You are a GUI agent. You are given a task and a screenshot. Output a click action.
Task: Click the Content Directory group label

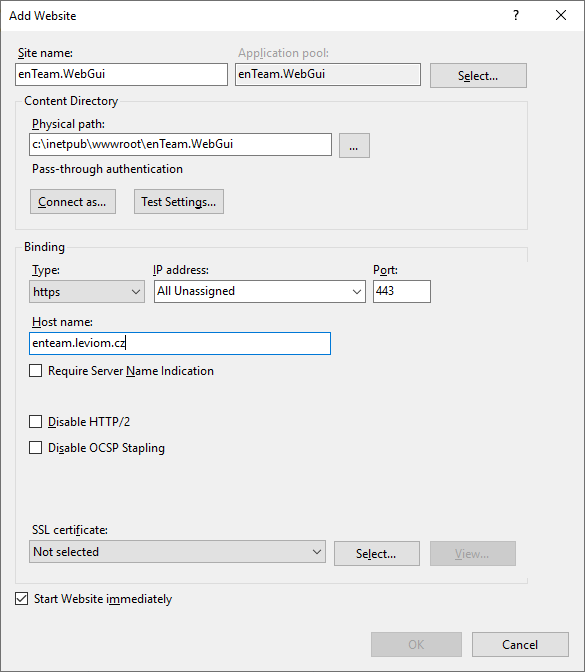coord(71,101)
